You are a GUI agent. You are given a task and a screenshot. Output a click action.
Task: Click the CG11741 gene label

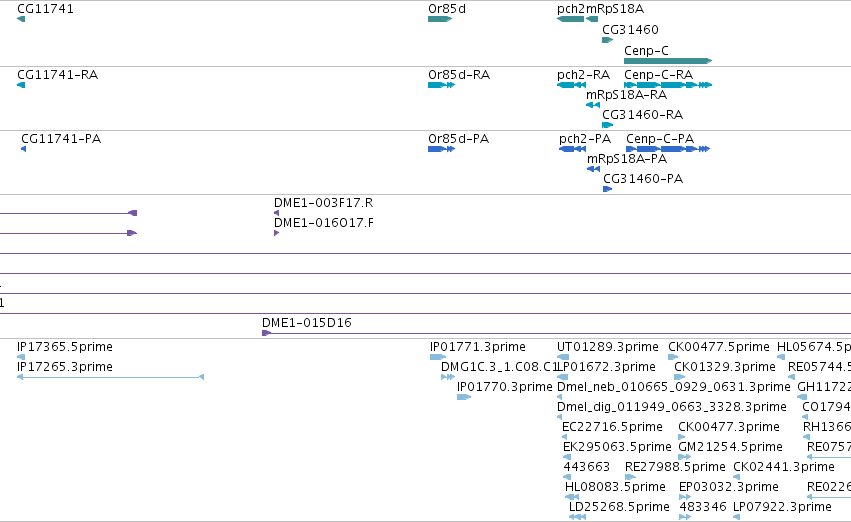click(45, 9)
